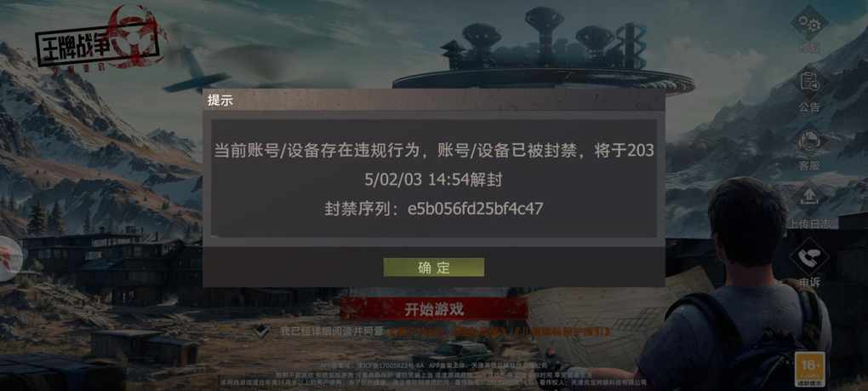The height and width of the screenshot is (391, 868).
Task: Open the orange user agreement link
Action: coord(417,331)
